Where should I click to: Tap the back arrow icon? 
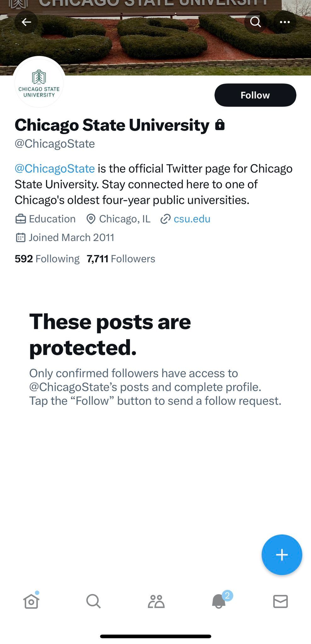coord(26,22)
